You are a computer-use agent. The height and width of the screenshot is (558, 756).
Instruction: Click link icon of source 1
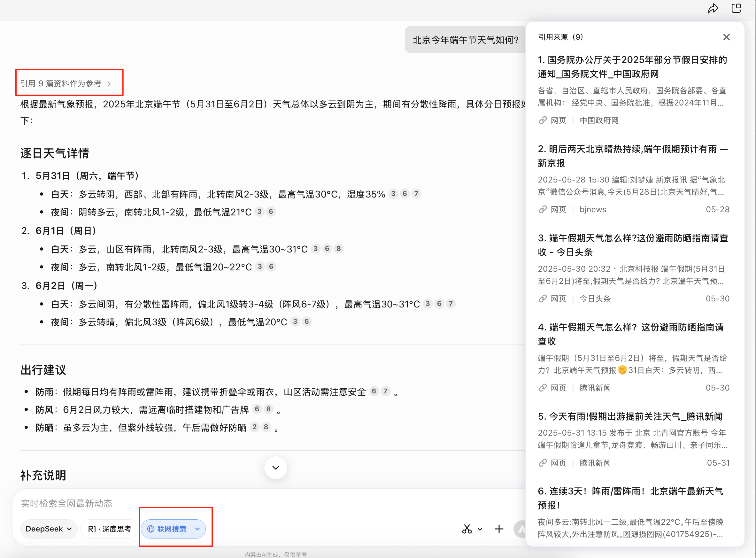point(543,120)
